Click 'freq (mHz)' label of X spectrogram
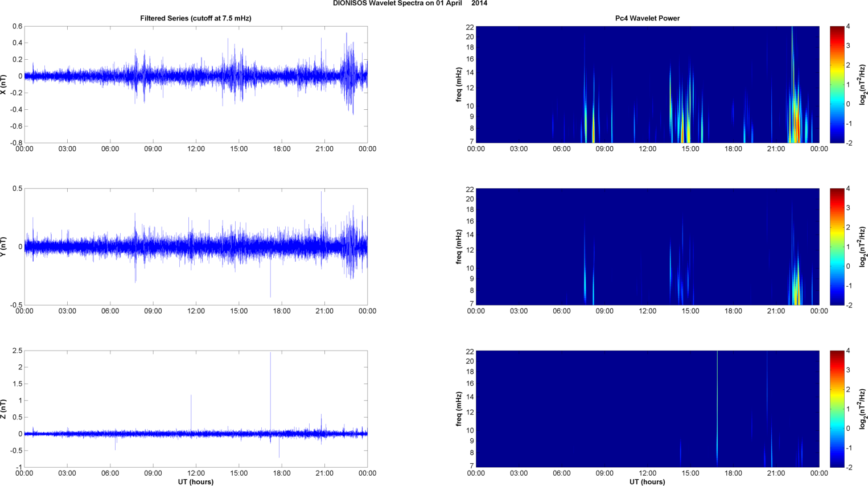This screenshot has width=868, height=486. pos(459,84)
